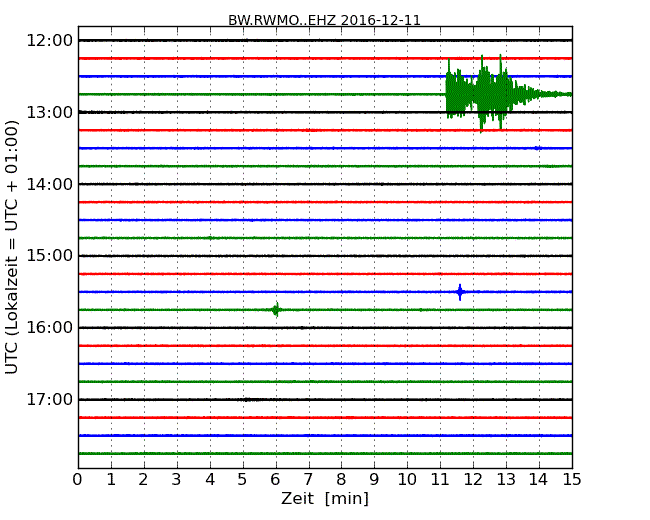
Task: Click x-axis tick label 5
Action: [243, 480]
